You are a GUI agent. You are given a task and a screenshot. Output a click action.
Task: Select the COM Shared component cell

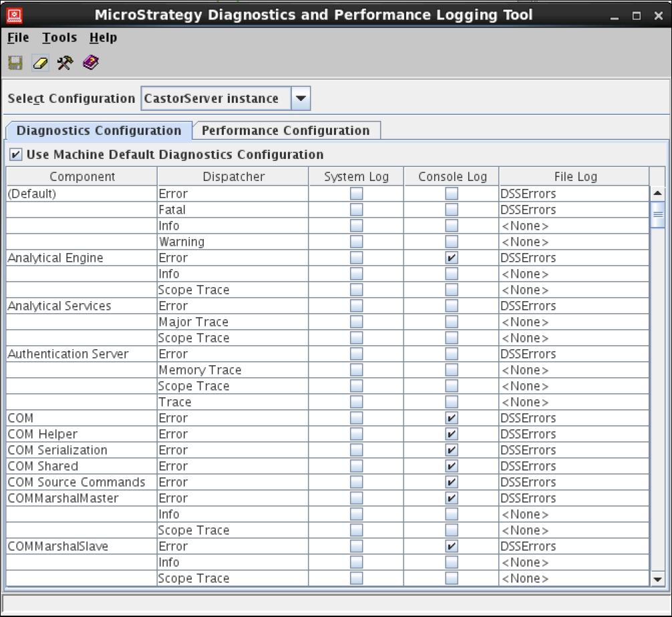click(82, 466)
